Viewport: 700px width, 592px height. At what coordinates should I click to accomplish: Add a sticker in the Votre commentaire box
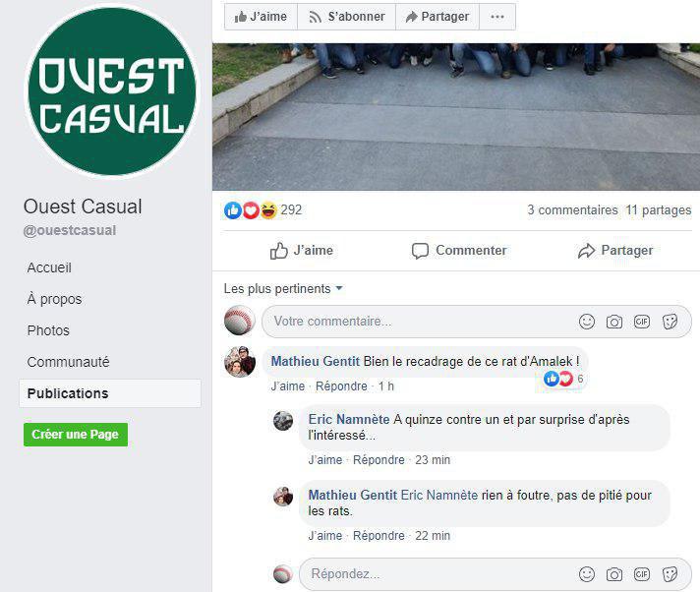(670, 322)
